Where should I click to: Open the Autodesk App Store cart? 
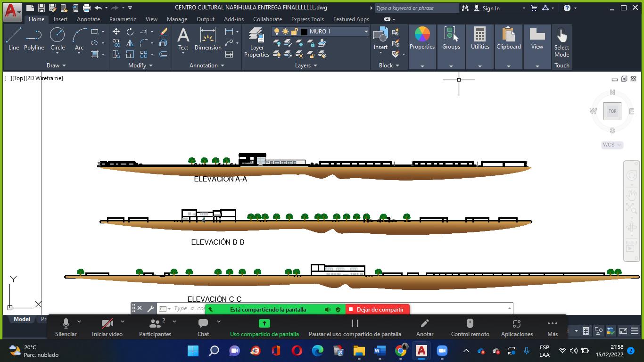click(534, 8)
